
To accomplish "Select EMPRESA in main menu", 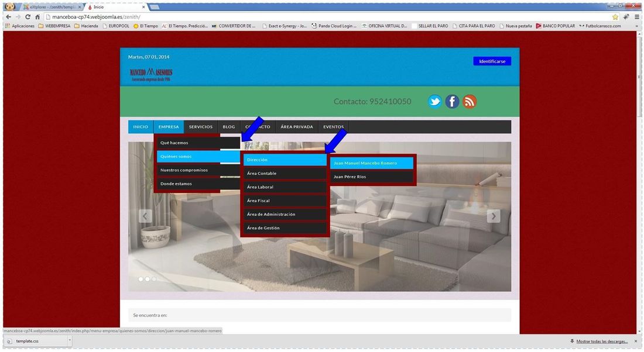I will coord(169,127).
